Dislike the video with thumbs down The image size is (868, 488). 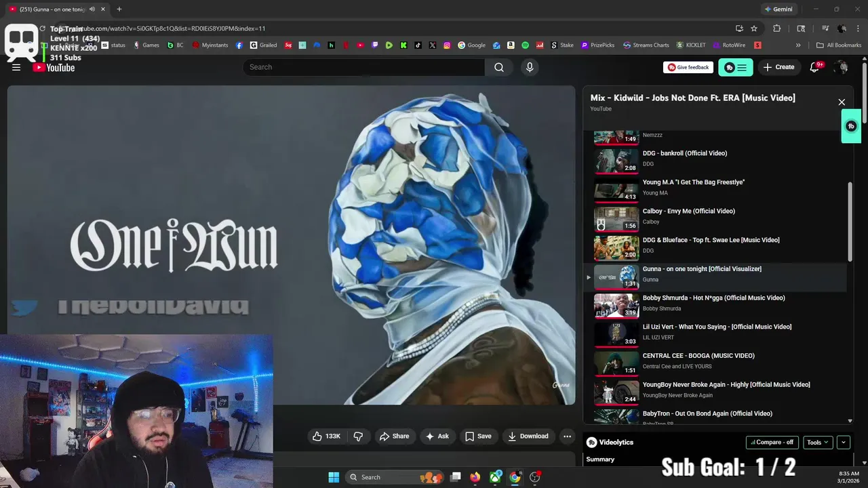(x=358, y=436)
